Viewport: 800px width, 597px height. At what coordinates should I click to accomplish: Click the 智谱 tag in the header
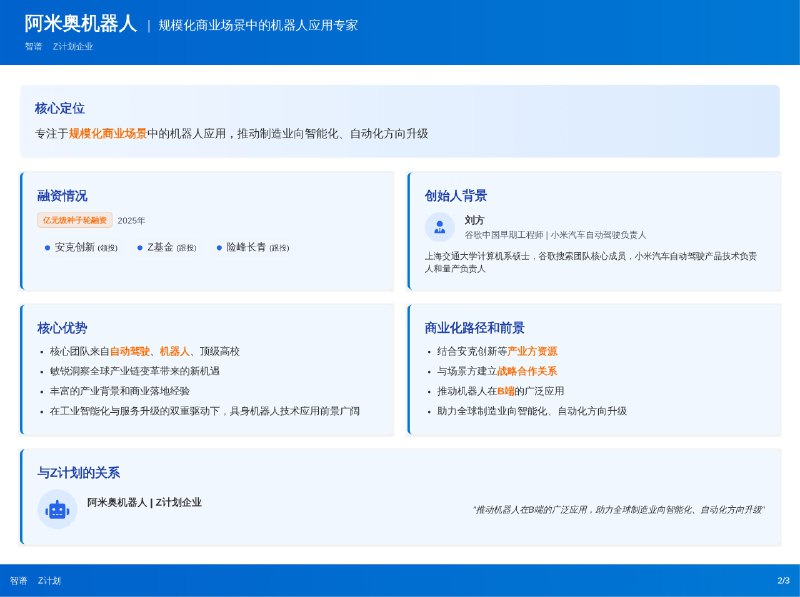(x=33, y=46)
